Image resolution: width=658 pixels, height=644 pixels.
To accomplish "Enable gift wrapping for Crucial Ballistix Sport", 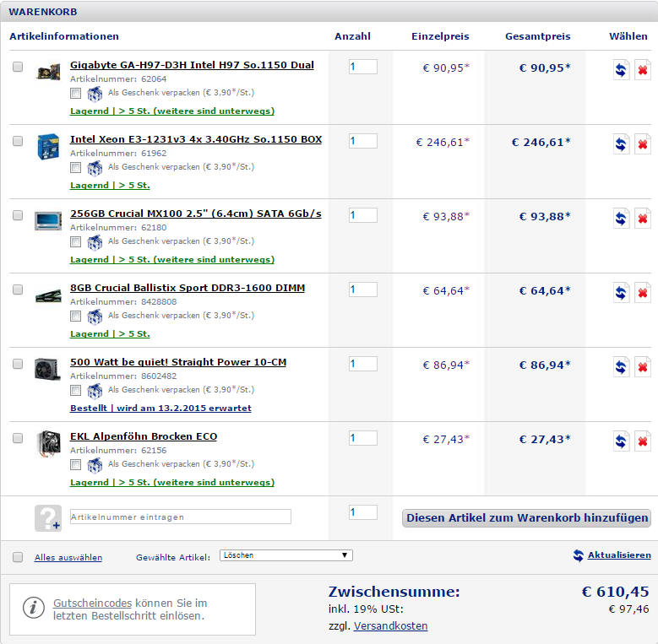I will 75,316.
